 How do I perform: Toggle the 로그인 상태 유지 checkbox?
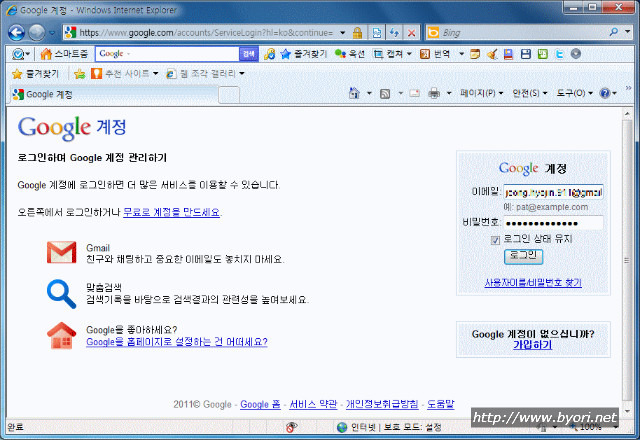tap(495, 240)
